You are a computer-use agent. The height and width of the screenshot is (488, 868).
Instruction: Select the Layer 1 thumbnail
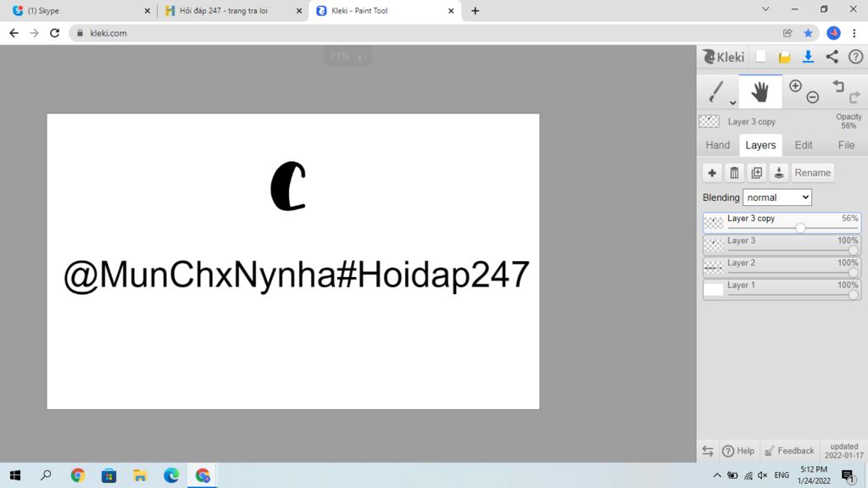(714, 289)
